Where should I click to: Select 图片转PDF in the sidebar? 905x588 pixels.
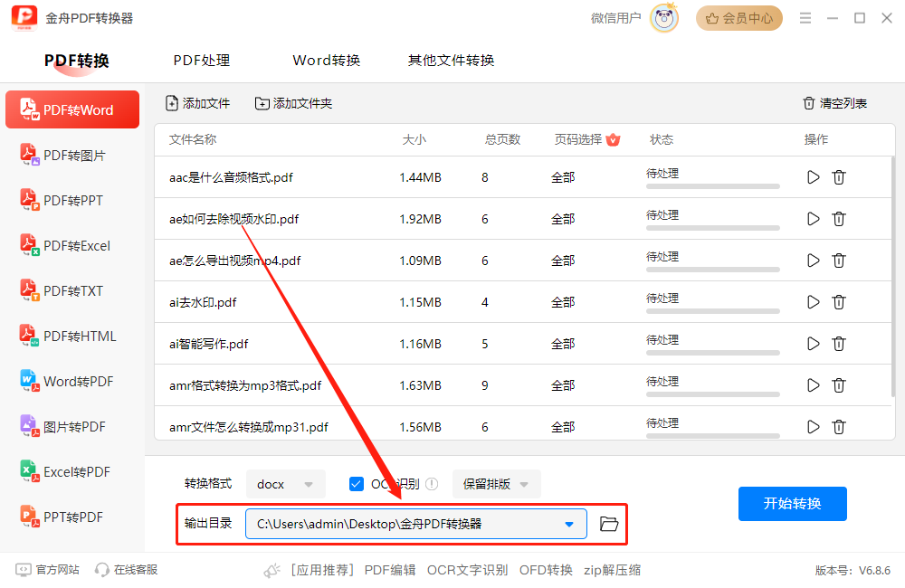(72, 426)
